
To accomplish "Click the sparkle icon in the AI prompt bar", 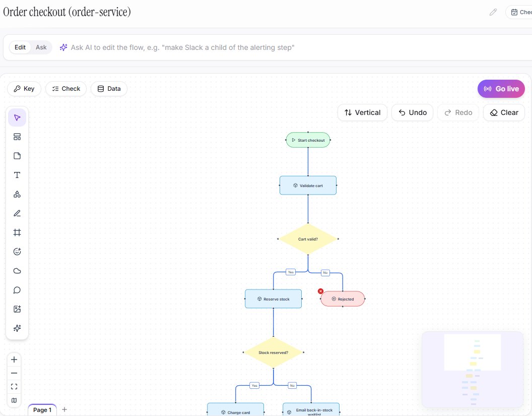I will tap(63, 47).
